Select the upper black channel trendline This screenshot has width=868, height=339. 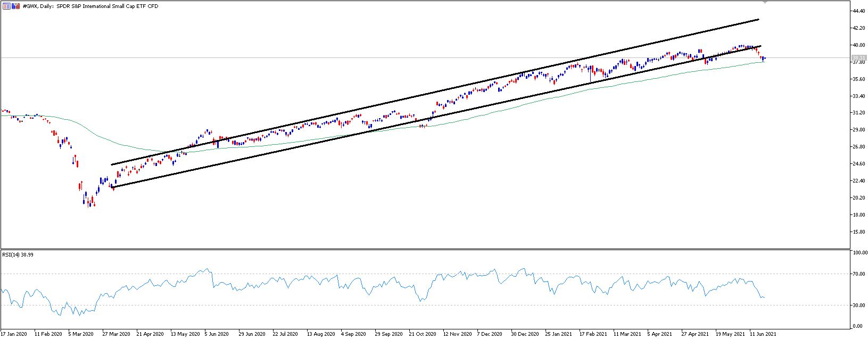click(x=434, y=92)
